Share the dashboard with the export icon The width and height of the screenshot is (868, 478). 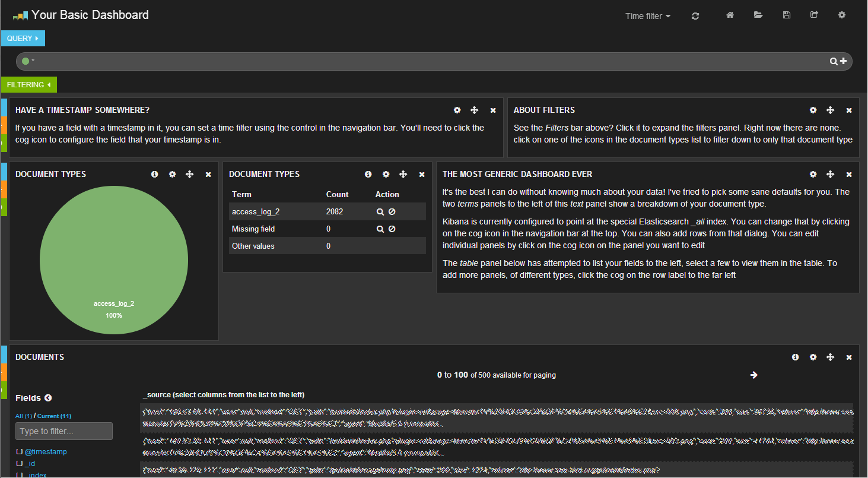click(813, 14)
